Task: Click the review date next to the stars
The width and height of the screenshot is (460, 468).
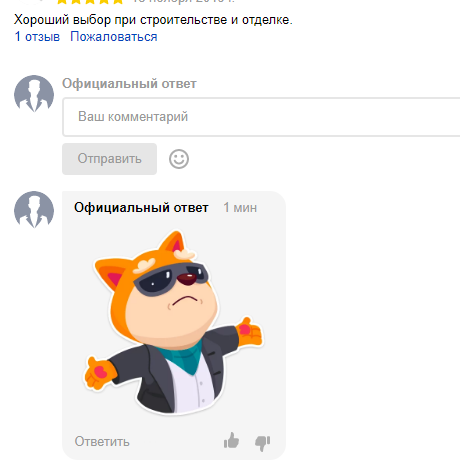Action: pyautogui.click(x=183, y=1)
